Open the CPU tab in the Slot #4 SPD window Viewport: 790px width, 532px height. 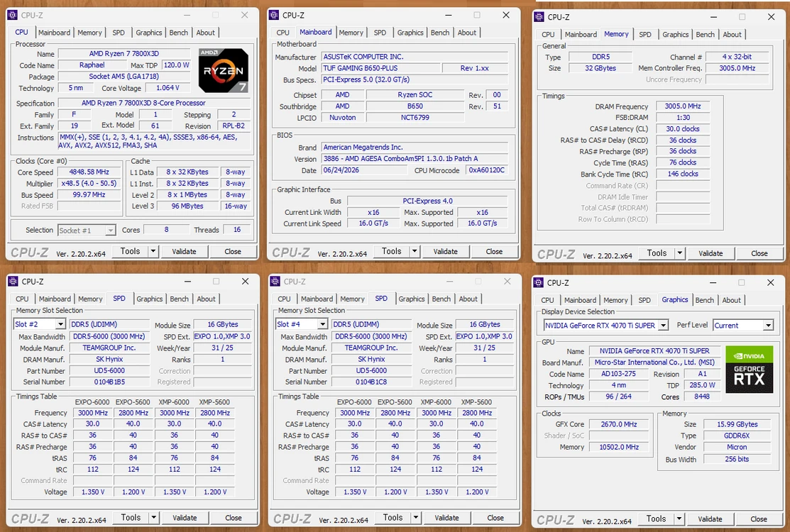coord(284,299)
